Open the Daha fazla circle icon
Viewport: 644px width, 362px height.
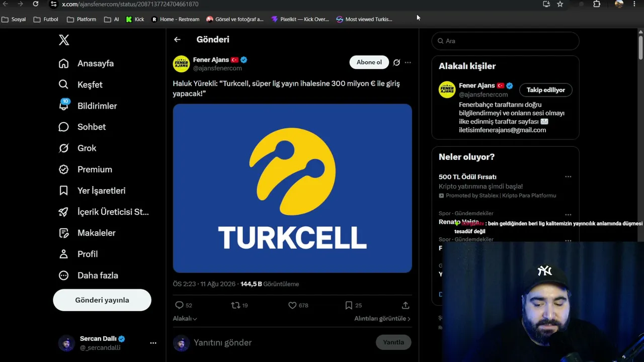[63, 276]
